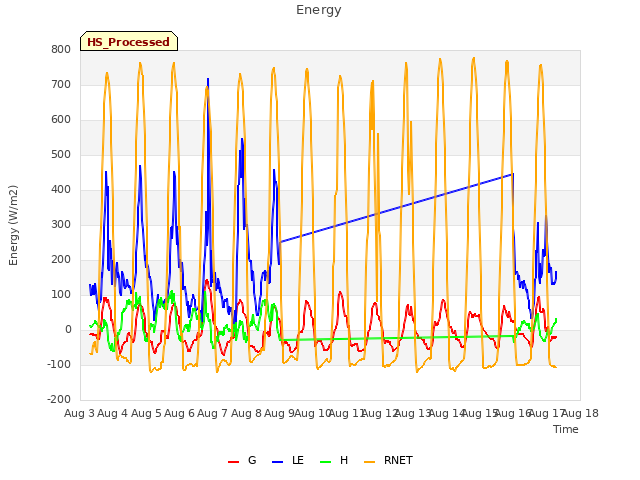Click the 700 y-axis tick value
This screenshot has height=480, width=640.
(x=61, y=84)
